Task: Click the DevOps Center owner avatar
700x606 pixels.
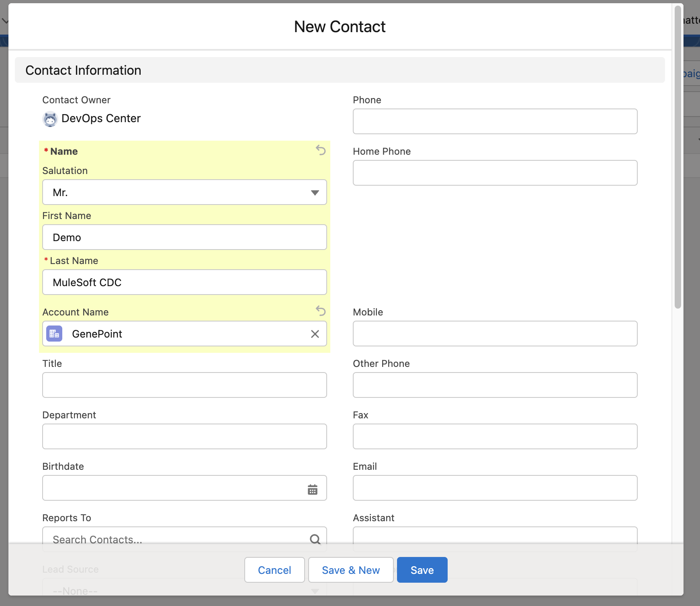Action: (x=50, y=119)
